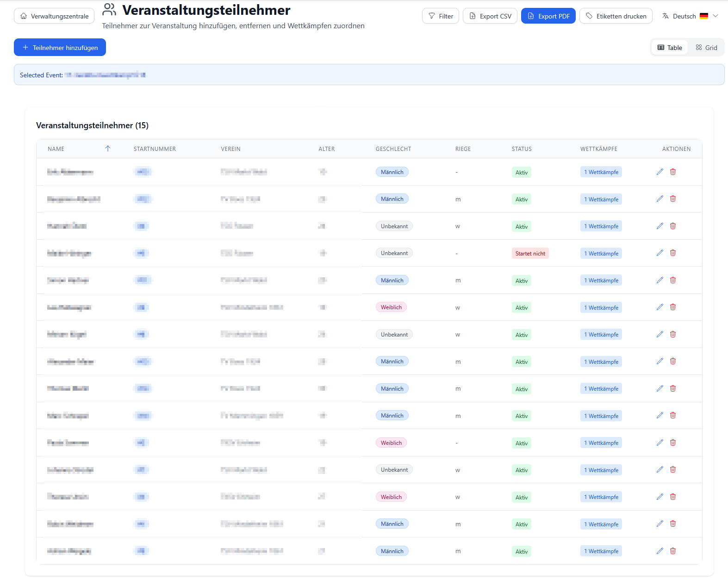The height and width of the screenshot is (586, 728).
Task: Click Männlich badge in the first row
Action: click(x=392, y=172)
